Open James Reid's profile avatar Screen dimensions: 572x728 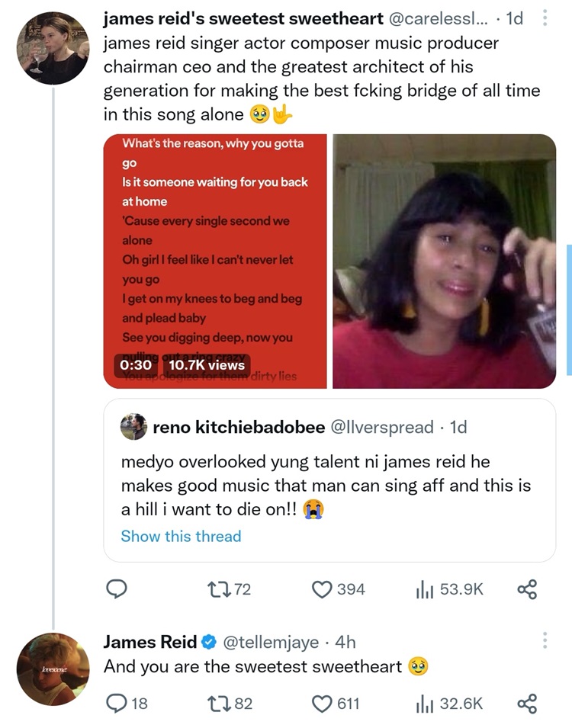[x=53, y=669]
